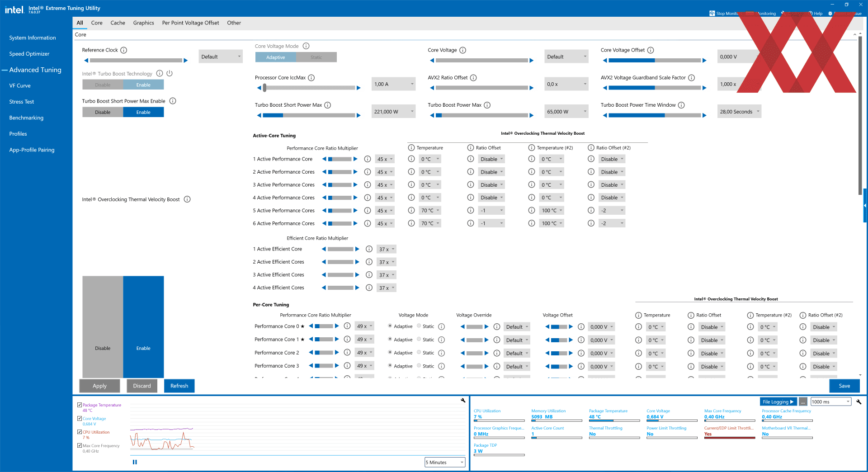Open Turbo Boost Short Power Max 221,000 W dropdown

click(x=393, y=112)
